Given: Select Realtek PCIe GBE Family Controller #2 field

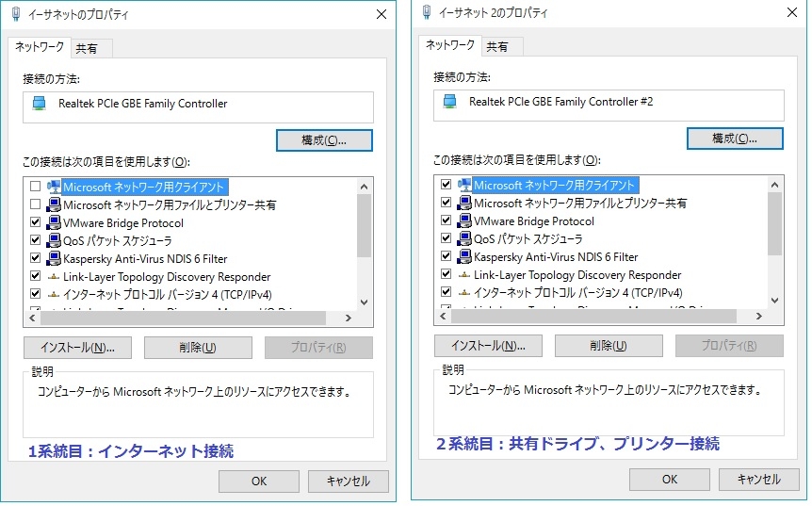Looking at the screenshot, I should 609,106.
